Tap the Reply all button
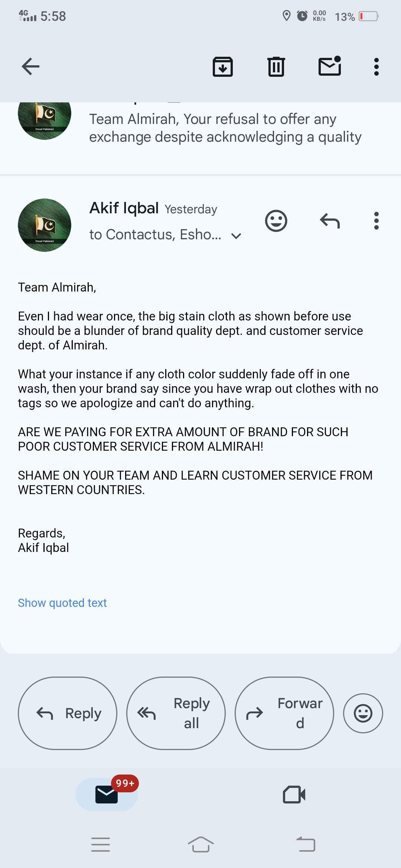This screenshot has width=401, height=868. click(176, 713)
